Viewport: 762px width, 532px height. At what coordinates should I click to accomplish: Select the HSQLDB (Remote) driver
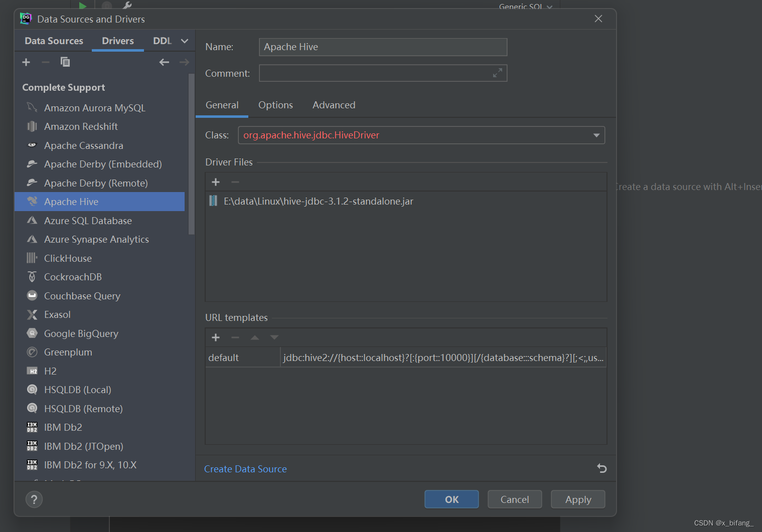pos(99,409)
